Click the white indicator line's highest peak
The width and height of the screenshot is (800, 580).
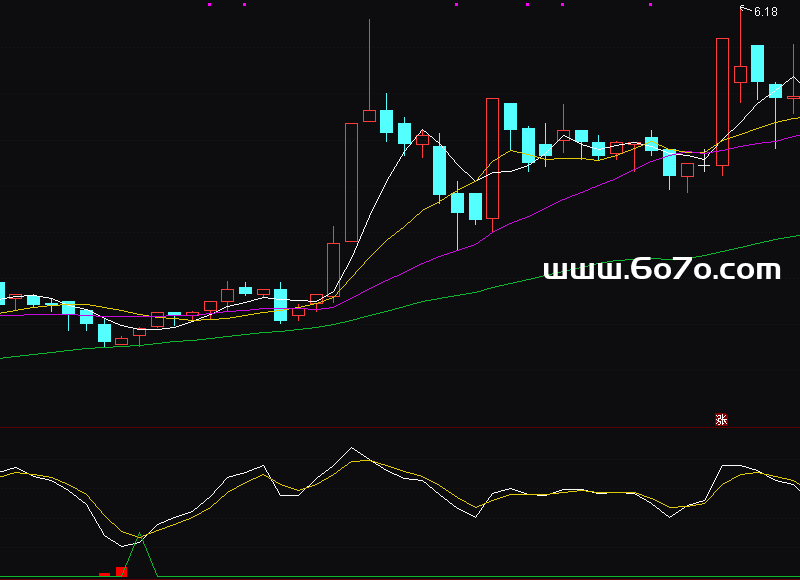352,448
